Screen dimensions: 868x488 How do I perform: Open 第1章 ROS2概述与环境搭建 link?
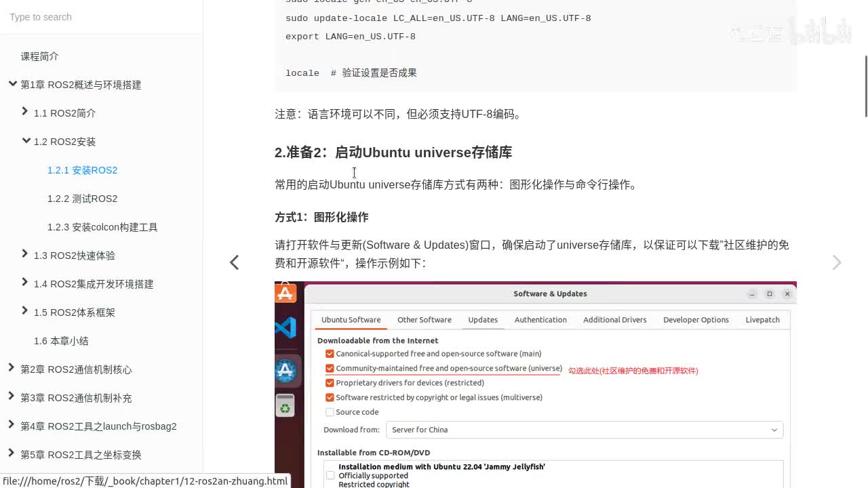(81, 85)
